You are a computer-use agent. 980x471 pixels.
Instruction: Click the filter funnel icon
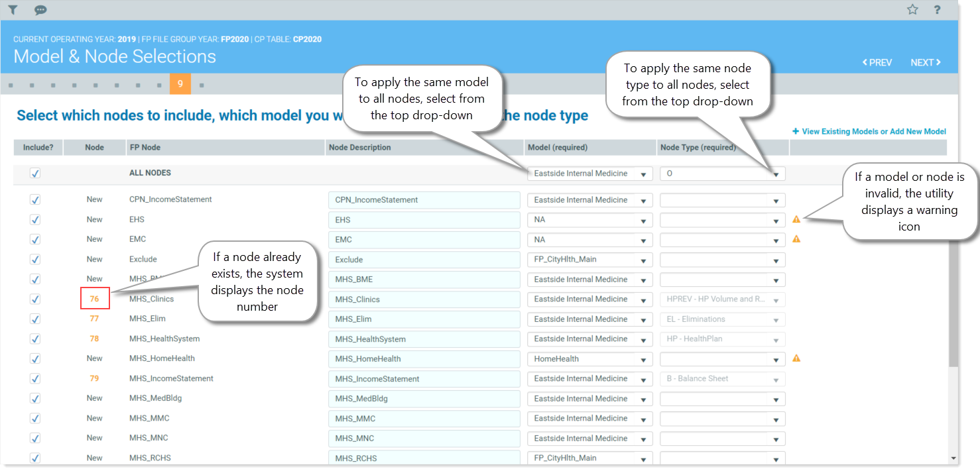(x=13, y=10)
